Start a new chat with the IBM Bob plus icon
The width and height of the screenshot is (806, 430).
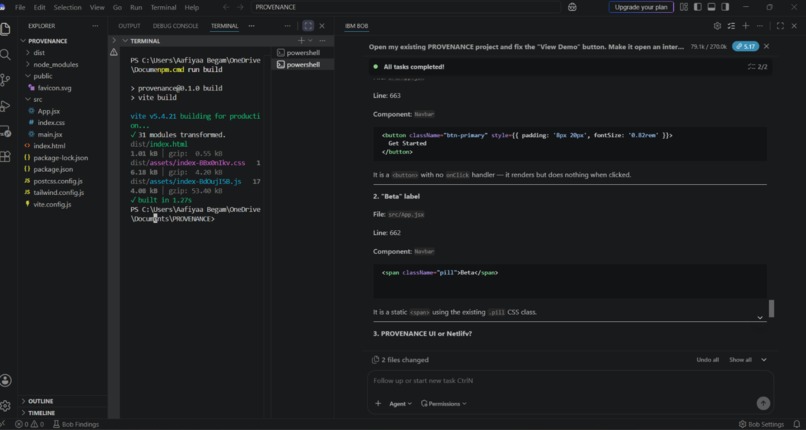point(746,26)
